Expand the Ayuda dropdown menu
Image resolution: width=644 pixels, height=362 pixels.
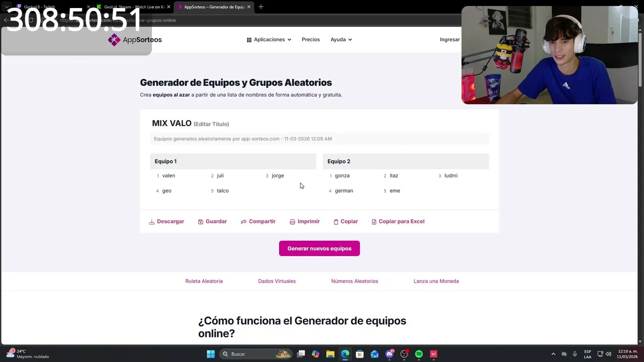pos(341,40)
